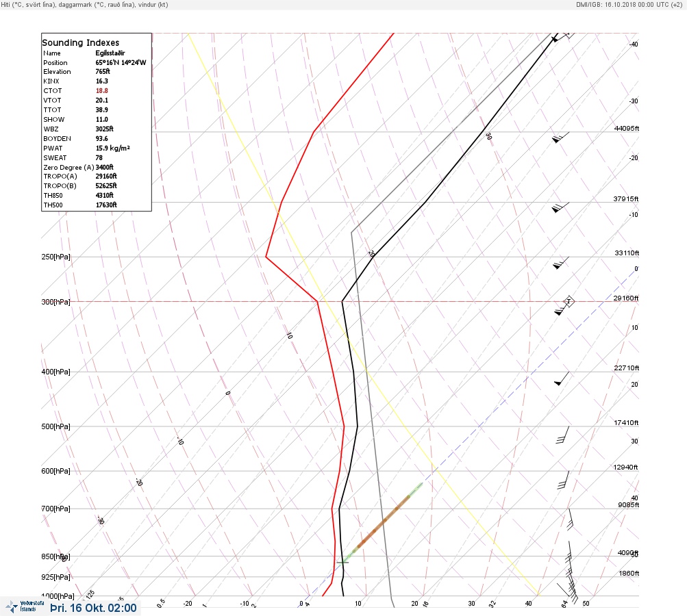Click the 33110ft altitude label
This screenshot has height=616, width=687.
(627, 253)
